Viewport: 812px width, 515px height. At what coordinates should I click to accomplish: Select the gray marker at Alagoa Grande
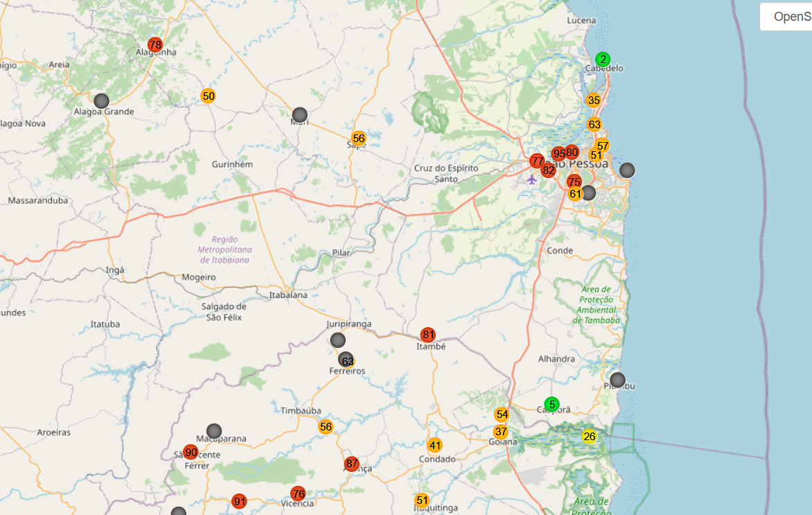pyautogui.click(x=101, y=101)
